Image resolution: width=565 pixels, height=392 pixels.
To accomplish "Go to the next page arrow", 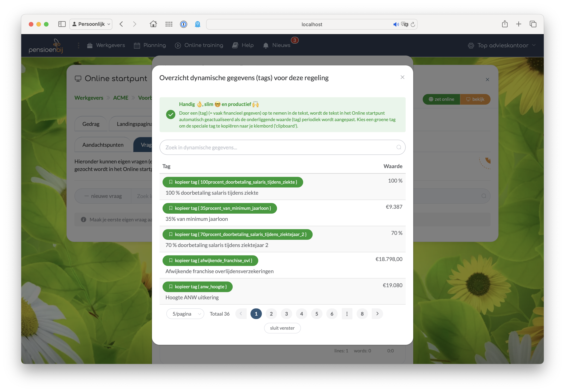I will pyautogui.click(x=377, y=314).
